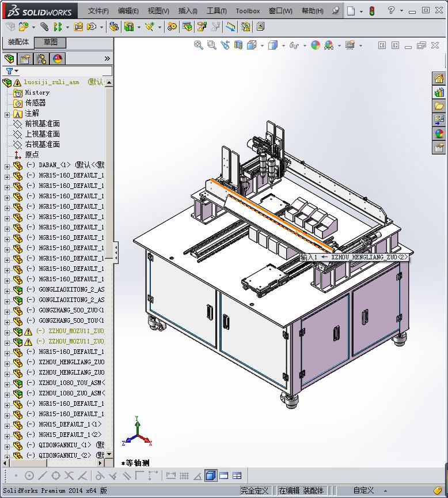Click the Smart Fasteners icon
The height and width of the screenshot is (498, 448).
[x=78, y=27]
